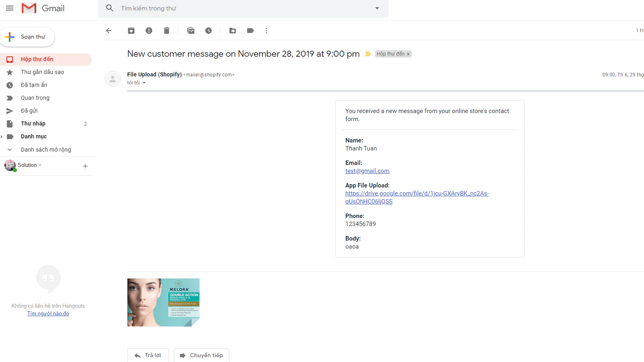Open 'Hộp thư đến' inbox folder
This screenshot has width=644, height=362.
pyautogui.click(x=46, y=59)
